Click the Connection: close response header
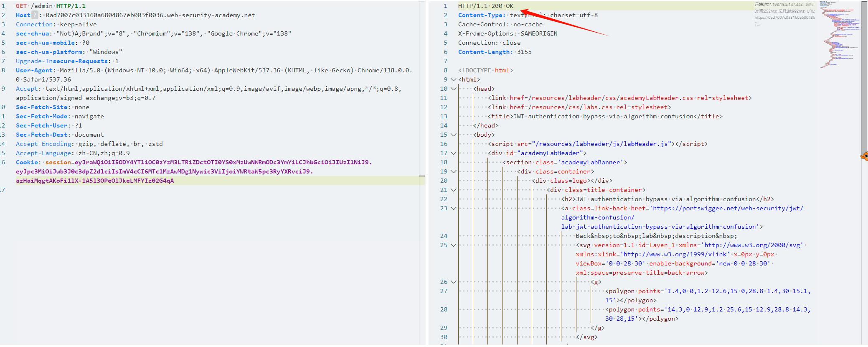The width and height of the screenshot is (868, 347). click(x=490, y=43)
